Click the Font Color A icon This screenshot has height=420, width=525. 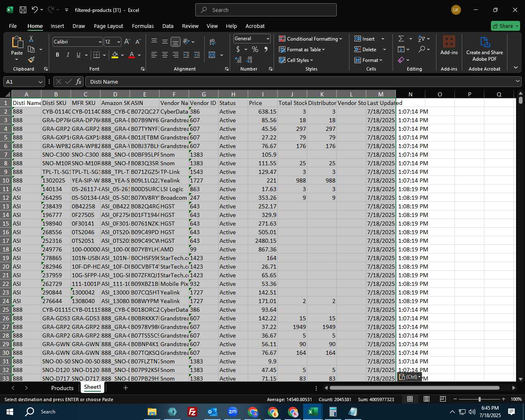[x=132, y=55]
